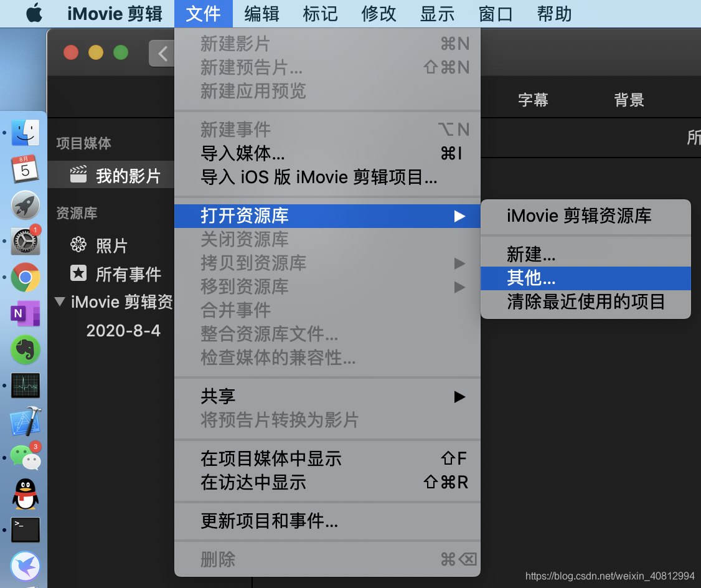Open Finder from the Dock
The image size is (701, 588).
26,133
